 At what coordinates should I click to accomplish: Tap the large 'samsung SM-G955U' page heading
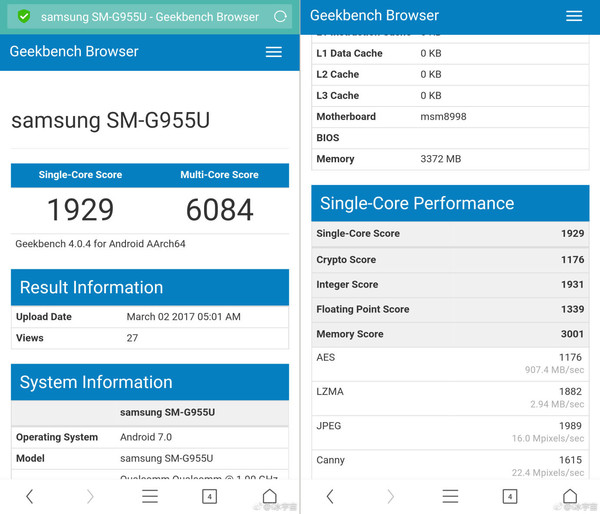[111, 120]
